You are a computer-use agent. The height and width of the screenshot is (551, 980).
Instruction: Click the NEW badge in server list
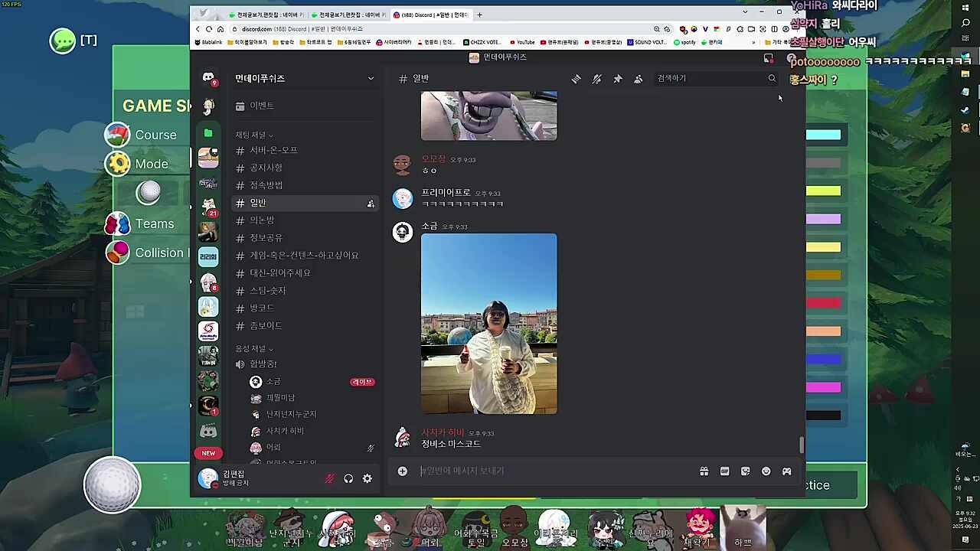(x=208, y=453)
